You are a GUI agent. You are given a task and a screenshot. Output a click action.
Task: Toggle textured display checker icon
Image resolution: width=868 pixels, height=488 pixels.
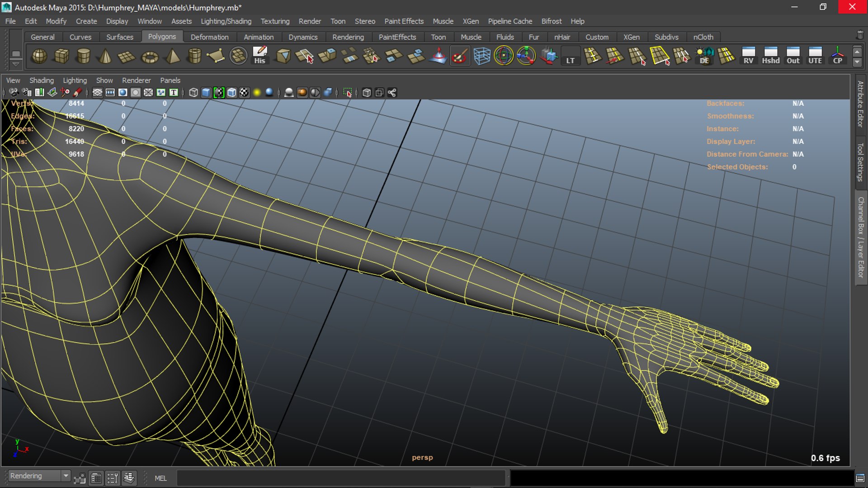pos(244,93)
